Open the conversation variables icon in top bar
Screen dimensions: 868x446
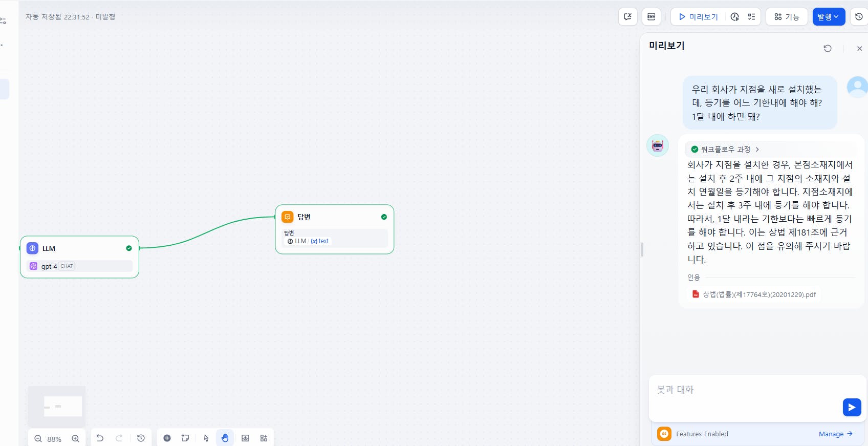point(627,17)
